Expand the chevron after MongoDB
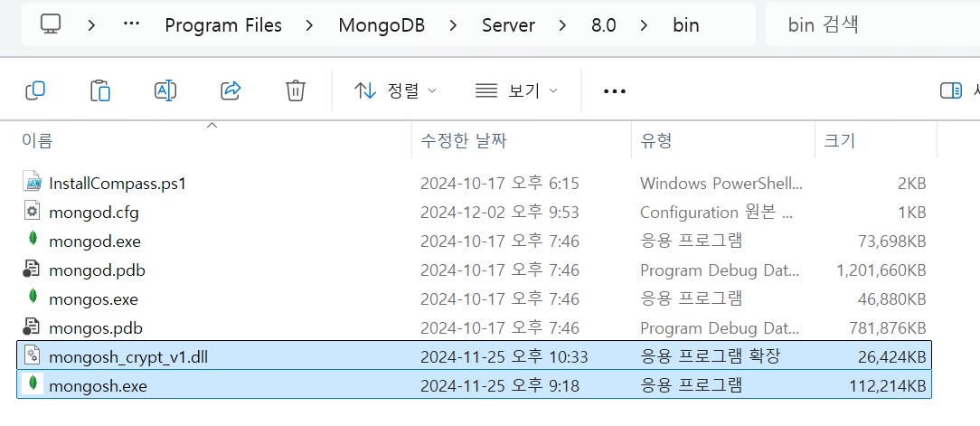The image size is (980, 426). pos(453,25)
